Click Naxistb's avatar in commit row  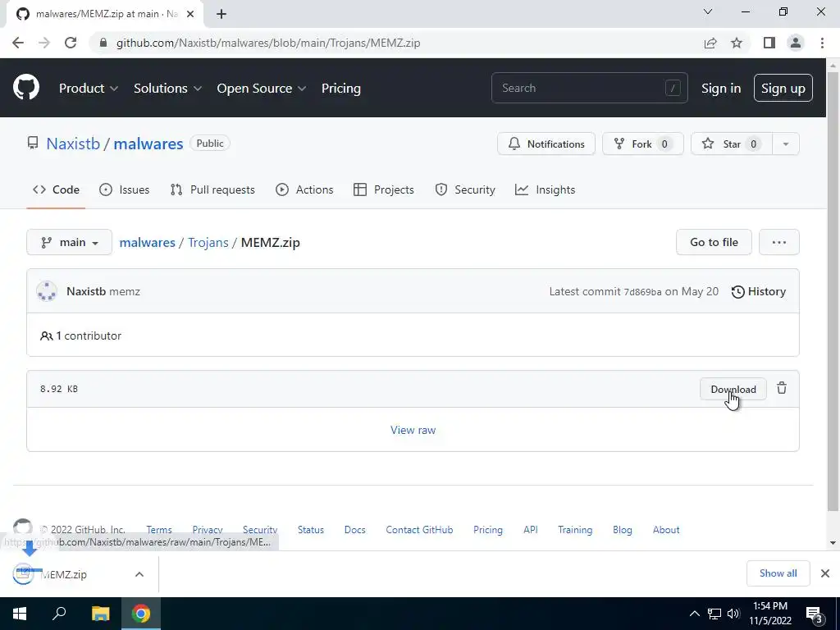click(x=47, y=291)
